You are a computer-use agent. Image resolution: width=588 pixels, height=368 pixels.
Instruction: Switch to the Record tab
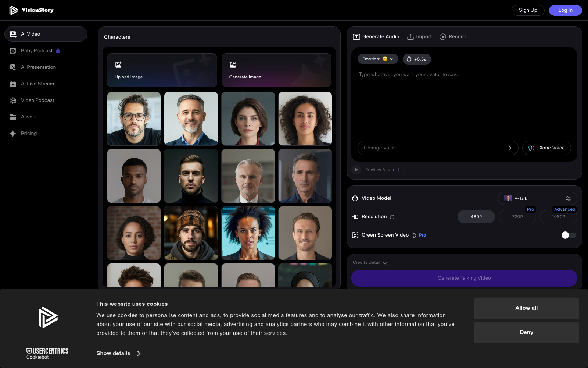click(453, 37)
